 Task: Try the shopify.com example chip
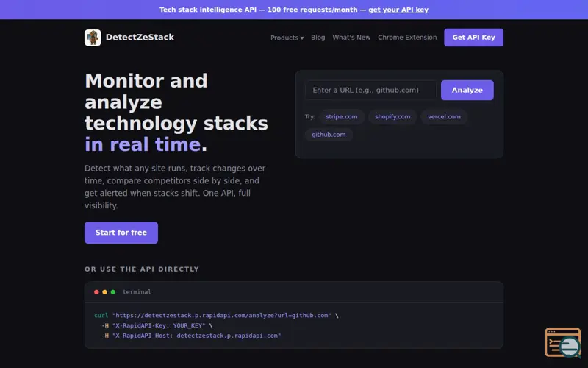coord(392,117)
